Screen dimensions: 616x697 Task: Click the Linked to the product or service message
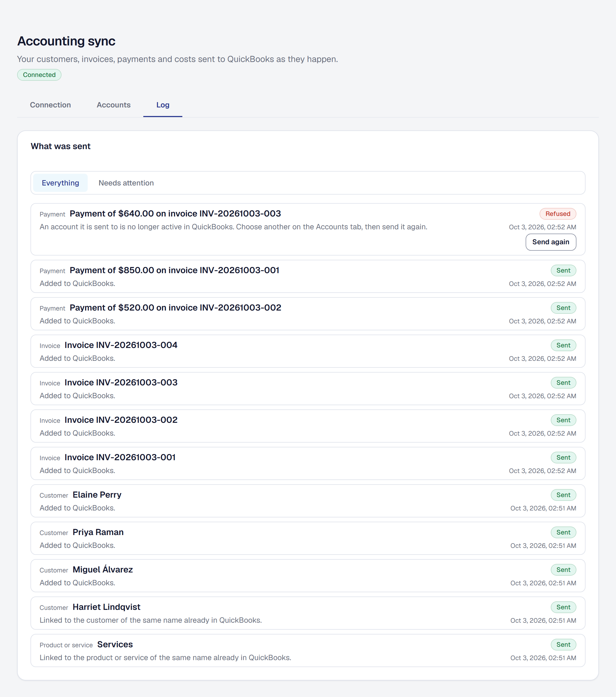[165, 658]
